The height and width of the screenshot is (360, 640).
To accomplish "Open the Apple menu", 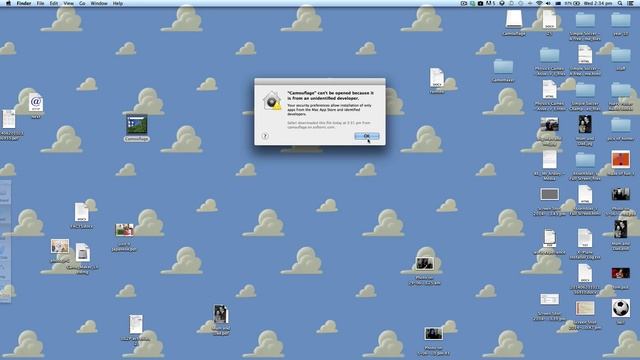I will click(x=8, y=3).
